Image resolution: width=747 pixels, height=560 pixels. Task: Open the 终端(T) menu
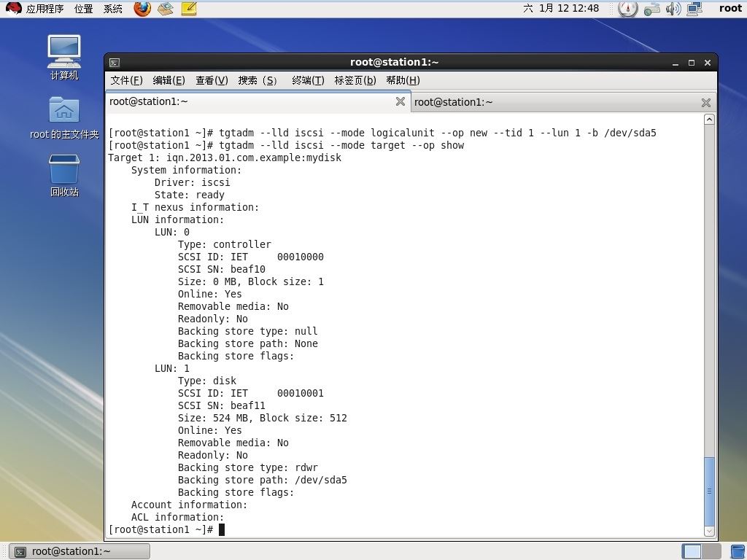308,80
